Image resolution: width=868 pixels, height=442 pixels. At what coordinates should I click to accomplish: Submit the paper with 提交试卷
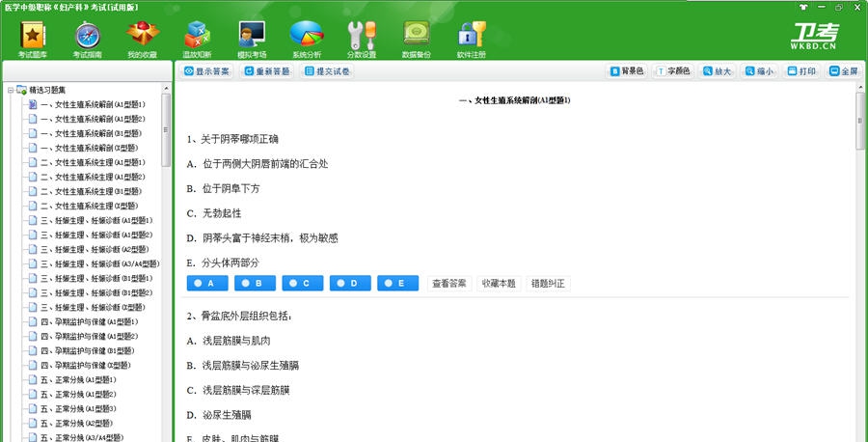[328, 71]
